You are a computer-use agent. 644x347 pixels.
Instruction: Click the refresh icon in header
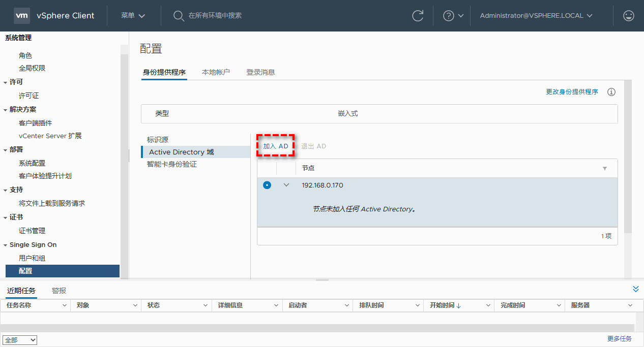coord(418,16)
